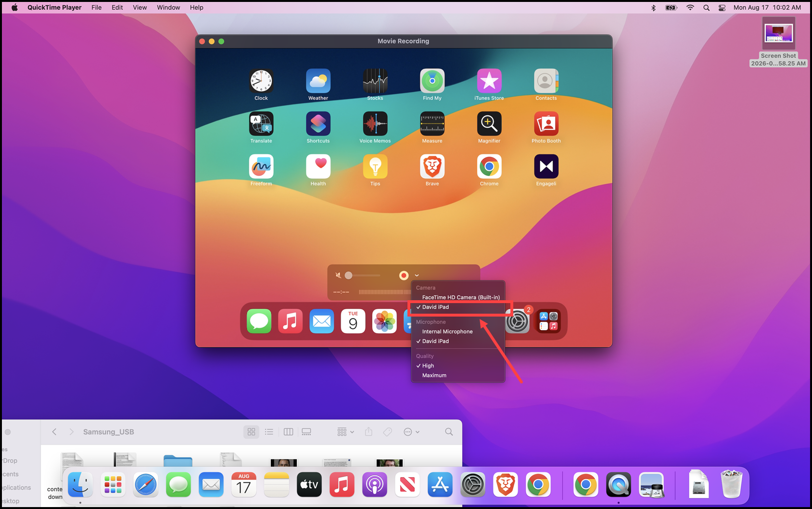812x509 pixels.
Task: Open Launchpad from the Mac Dock
Action: pos(113,484)
